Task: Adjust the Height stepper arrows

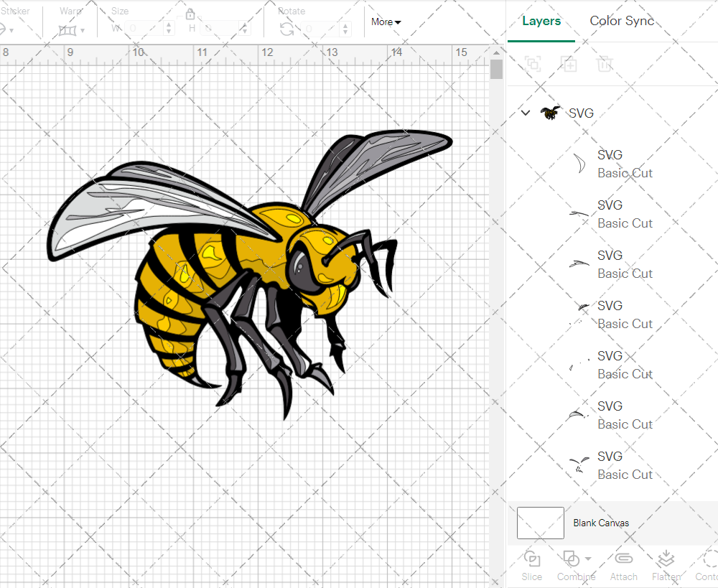Action: [x=244, y=29]
